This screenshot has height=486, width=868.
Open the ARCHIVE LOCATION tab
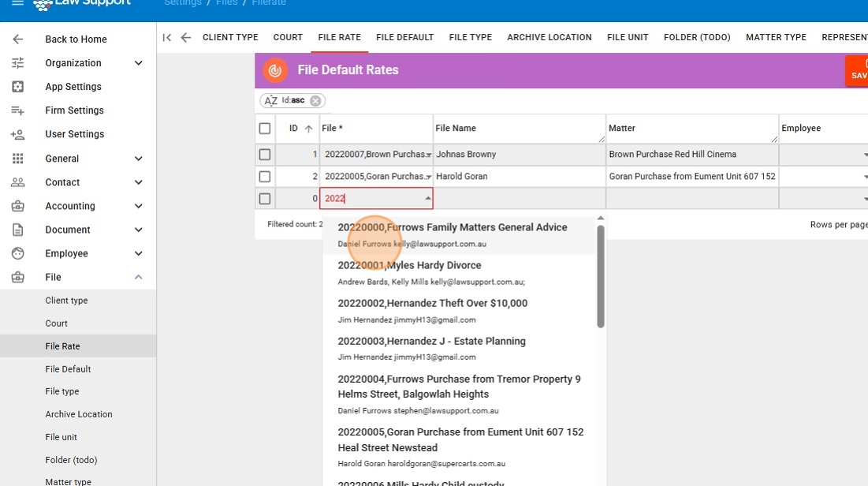tap(549, 37)
